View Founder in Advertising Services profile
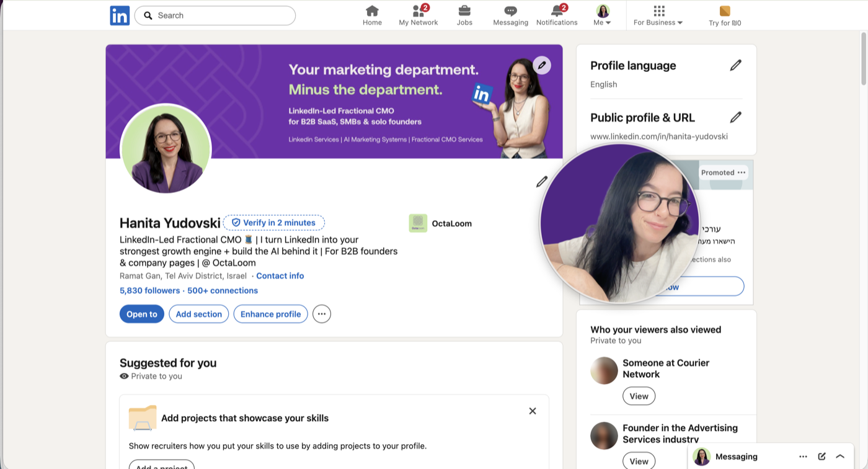This screenshot has height=469, width=868. 639,461
